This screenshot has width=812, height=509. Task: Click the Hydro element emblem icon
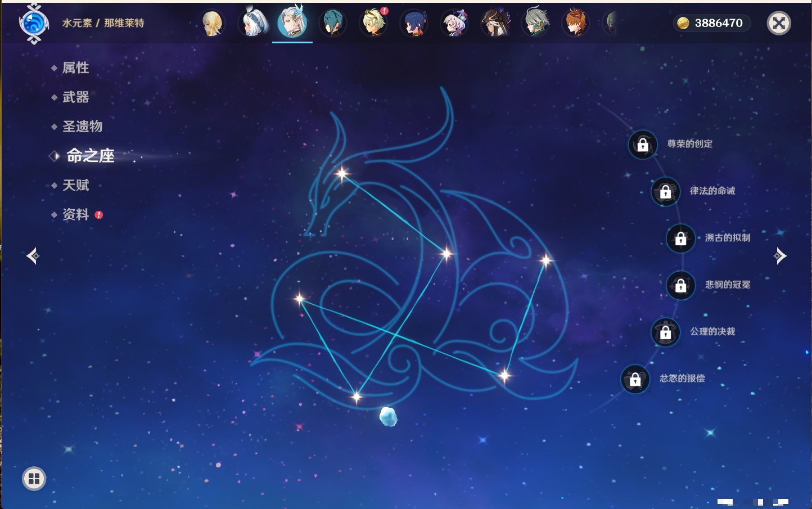(34, 24)
